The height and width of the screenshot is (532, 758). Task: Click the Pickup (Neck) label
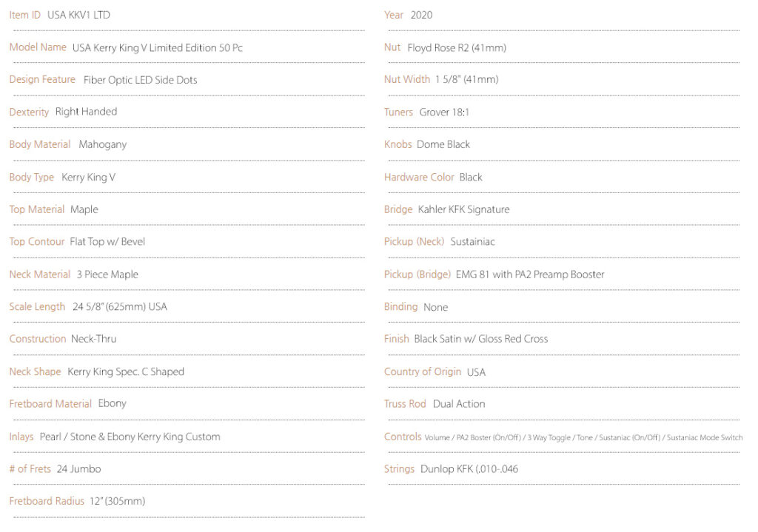[414, 242]
